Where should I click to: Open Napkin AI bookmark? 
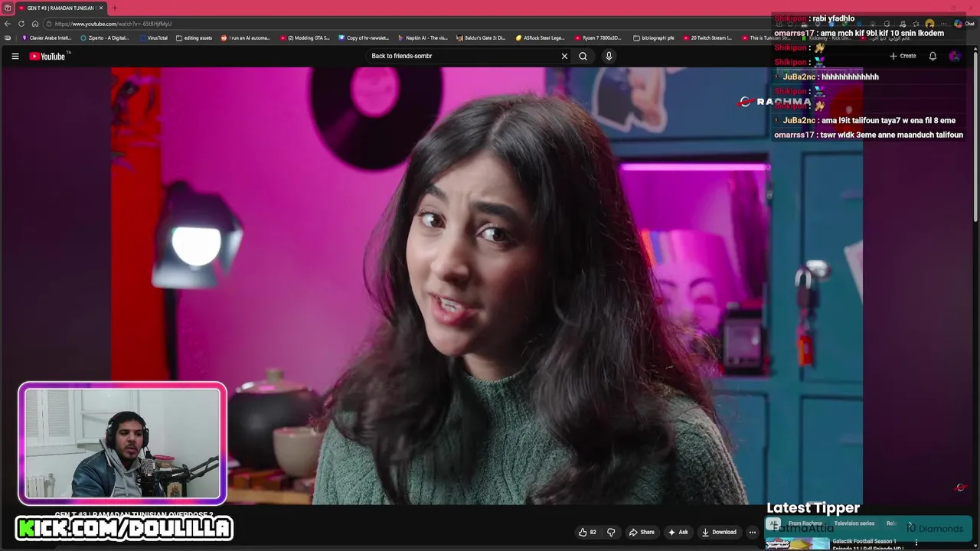pyautogui.click(x=423, y=37)
